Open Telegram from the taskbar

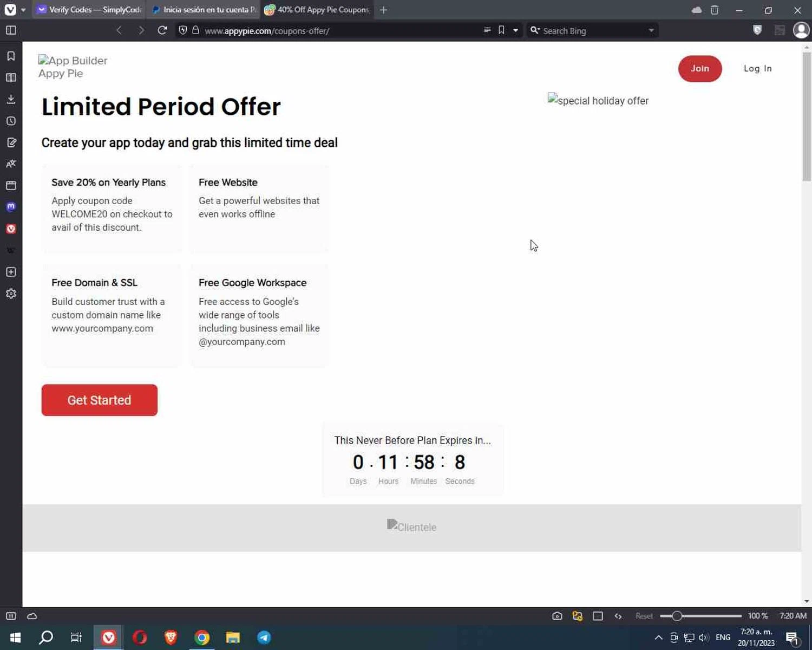pos(264,638)
